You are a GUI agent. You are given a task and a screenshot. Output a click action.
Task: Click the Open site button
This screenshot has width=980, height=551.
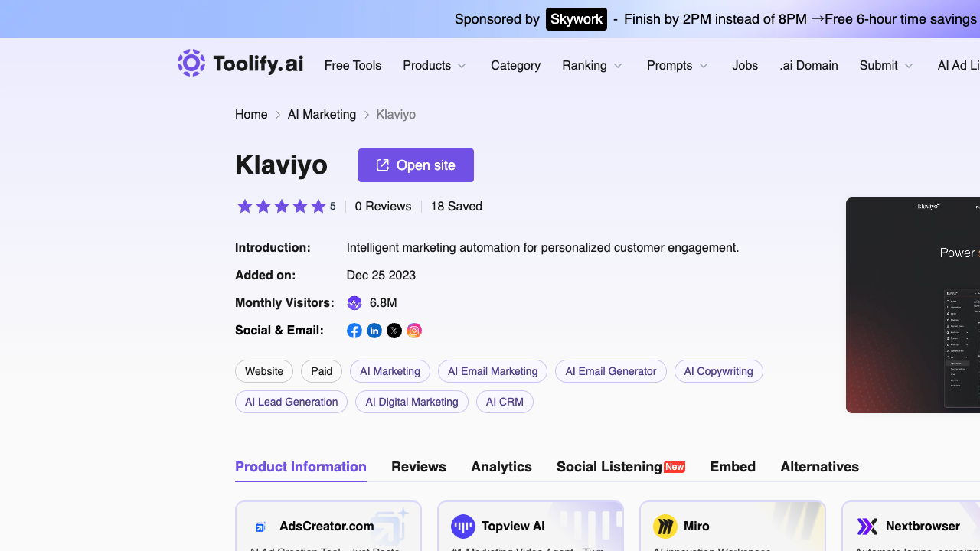(x=416, y=165)
